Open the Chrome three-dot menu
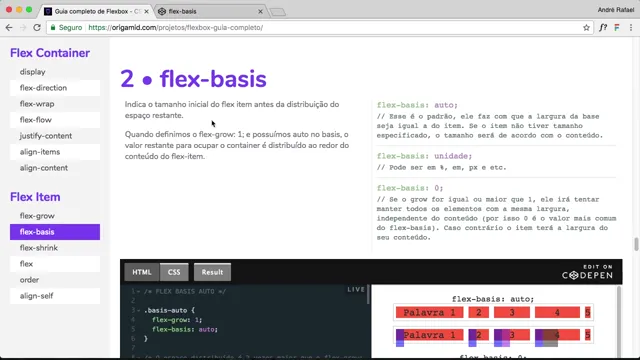The image size is (640, 360). [631, 28]
